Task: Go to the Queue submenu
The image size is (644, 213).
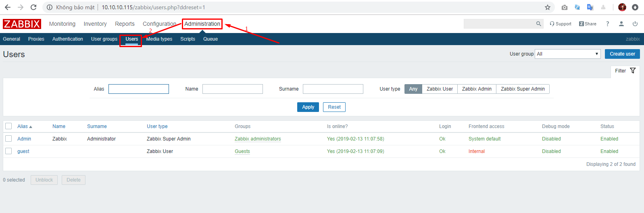Action: pyautogui.click(x=210, y=39)
